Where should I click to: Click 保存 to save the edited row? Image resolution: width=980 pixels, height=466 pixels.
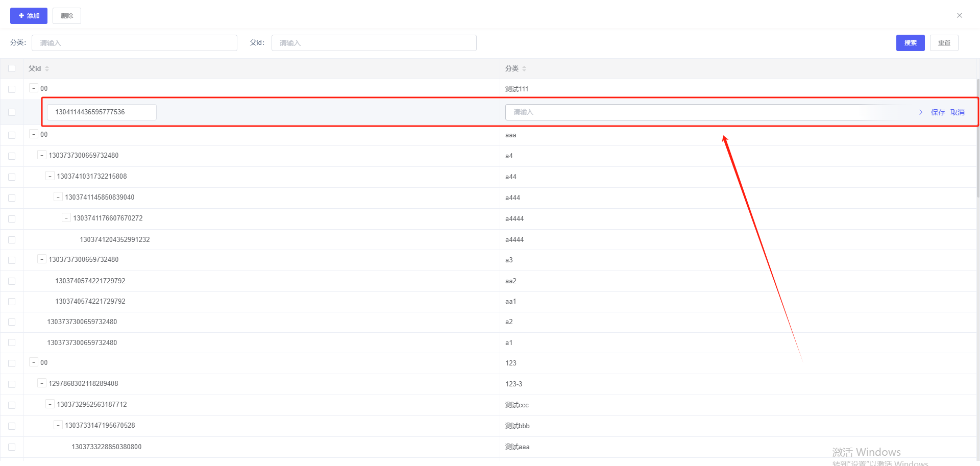point(938,112)
